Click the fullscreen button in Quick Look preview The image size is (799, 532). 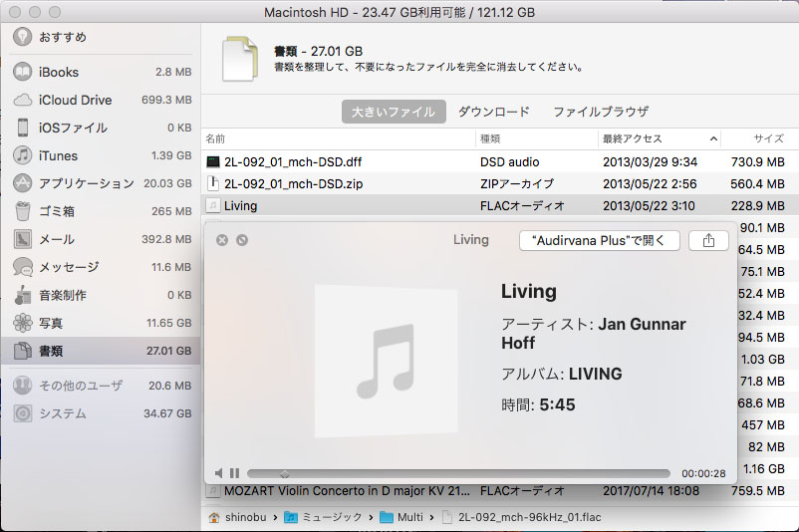(x=242, y=240)
